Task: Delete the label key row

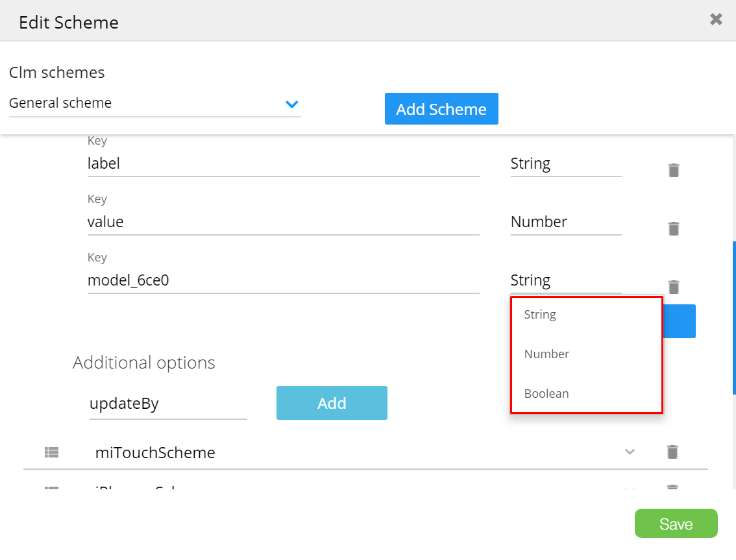Action: click(674, 170)
